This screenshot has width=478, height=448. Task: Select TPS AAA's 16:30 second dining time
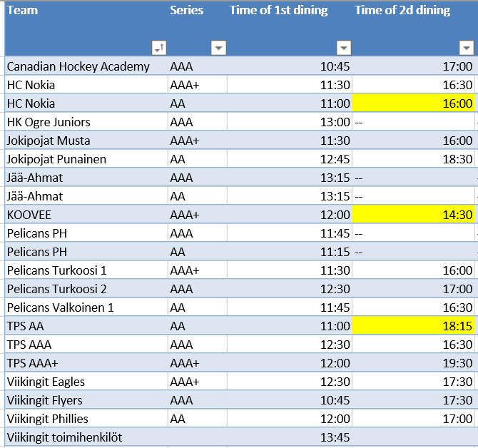click(x=413, y=345)
